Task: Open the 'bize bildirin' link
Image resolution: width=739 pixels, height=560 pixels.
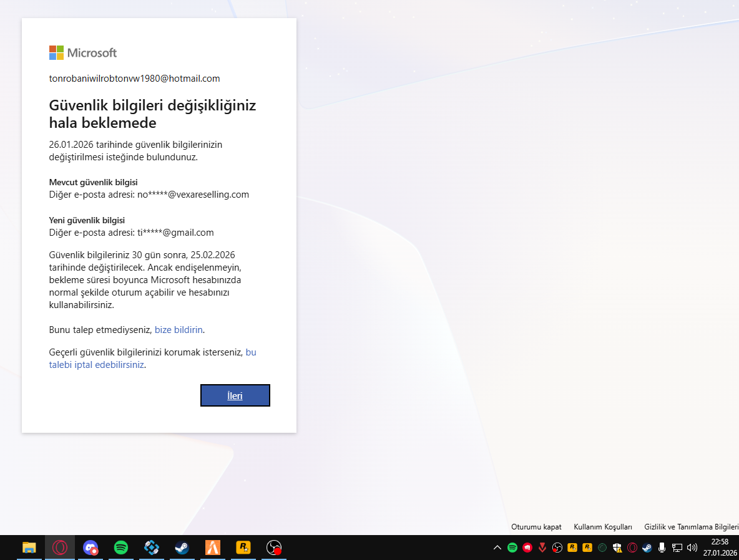Action: point(179,330)
